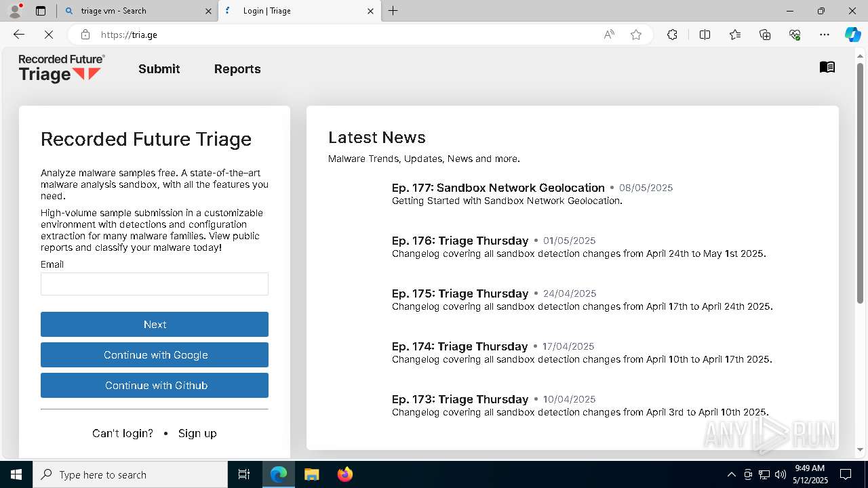Open the notification center icon
This screenshot has width=868, height=488.
click(846, 474)
